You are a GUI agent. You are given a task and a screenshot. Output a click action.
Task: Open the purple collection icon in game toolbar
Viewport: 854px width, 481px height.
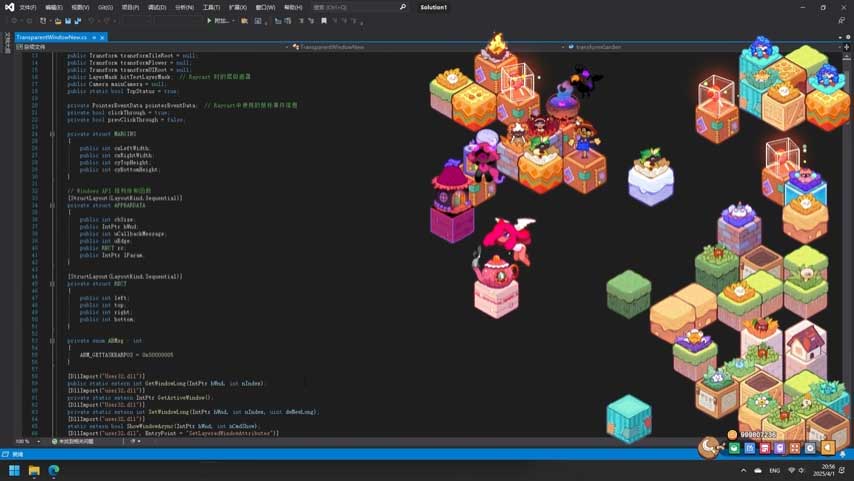point(780,448)
